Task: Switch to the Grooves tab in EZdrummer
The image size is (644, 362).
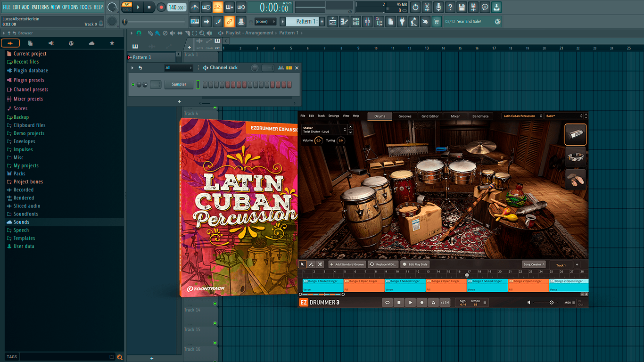Action: (x=405, y=116)
